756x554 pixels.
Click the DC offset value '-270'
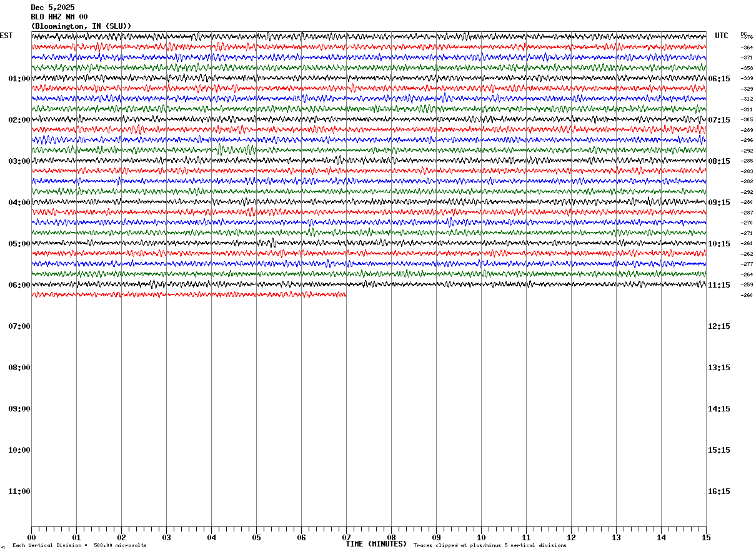pos(747,223)
